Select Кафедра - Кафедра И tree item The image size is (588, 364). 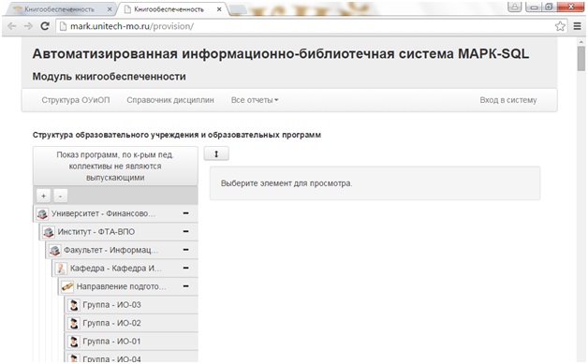click(125, 269)
